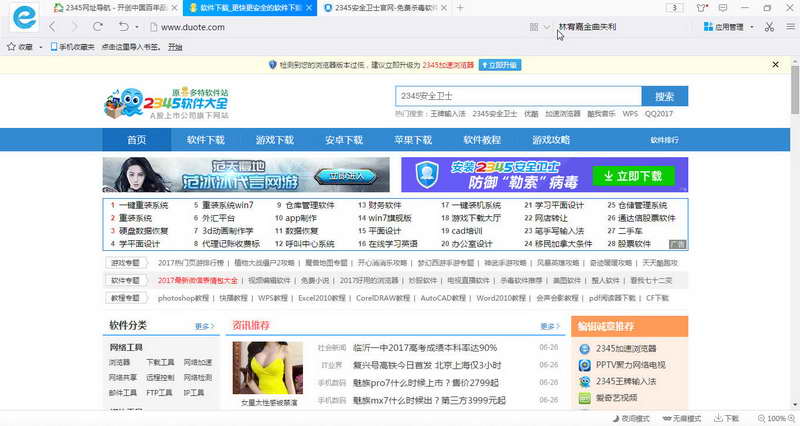Open 手机收藏夹 bookmark

[x=72, y=46]
